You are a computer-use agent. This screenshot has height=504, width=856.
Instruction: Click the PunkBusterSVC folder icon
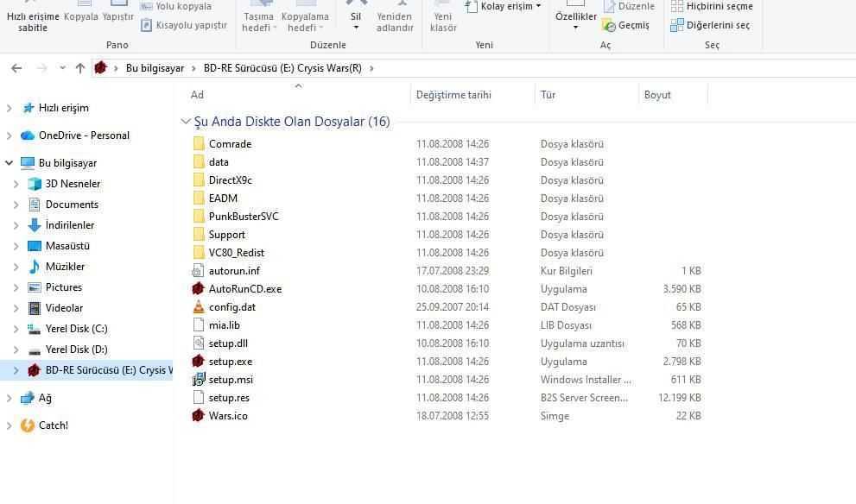pyautogui.click(x=199, y=216)
